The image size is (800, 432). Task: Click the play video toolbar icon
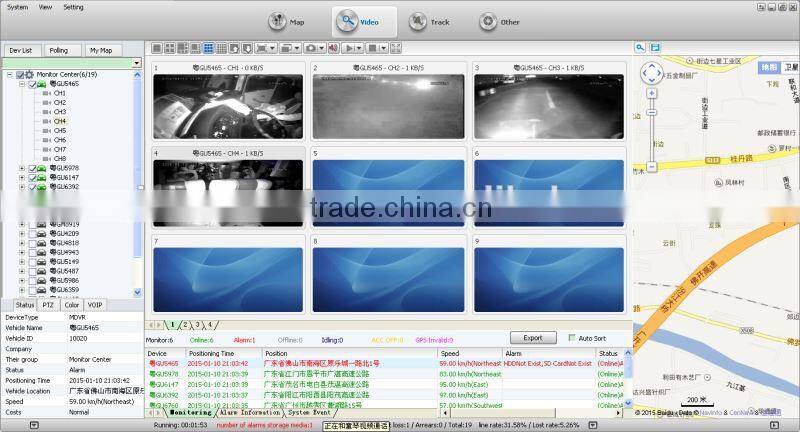coord(349,48)
